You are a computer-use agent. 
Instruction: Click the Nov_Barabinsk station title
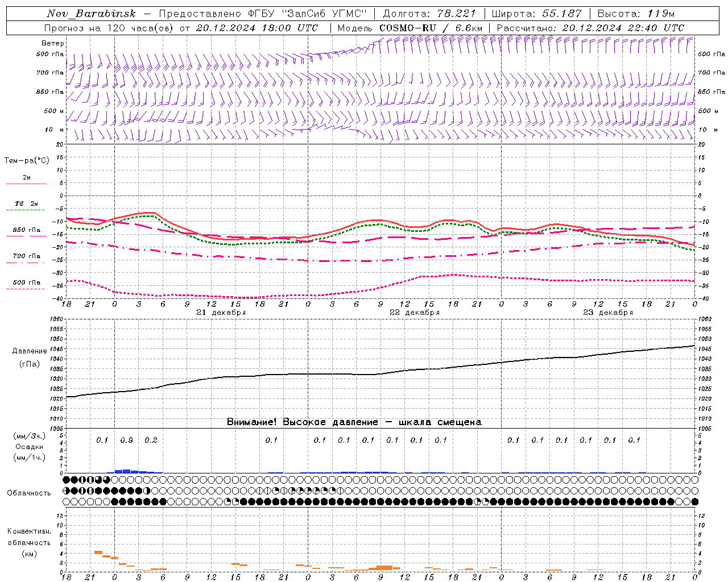tap(92, 14)
